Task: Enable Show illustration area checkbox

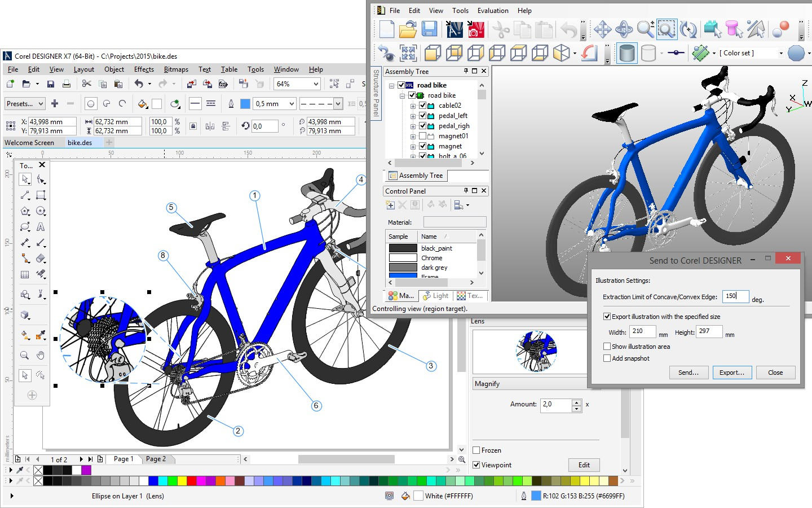Action: pyautogui.click(x=607, y=347)
